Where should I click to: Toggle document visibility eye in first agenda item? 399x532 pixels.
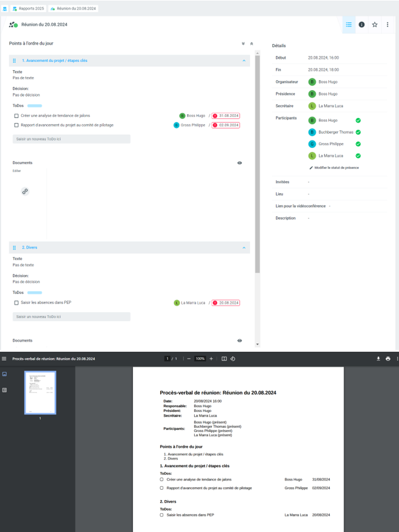point(240,163)
